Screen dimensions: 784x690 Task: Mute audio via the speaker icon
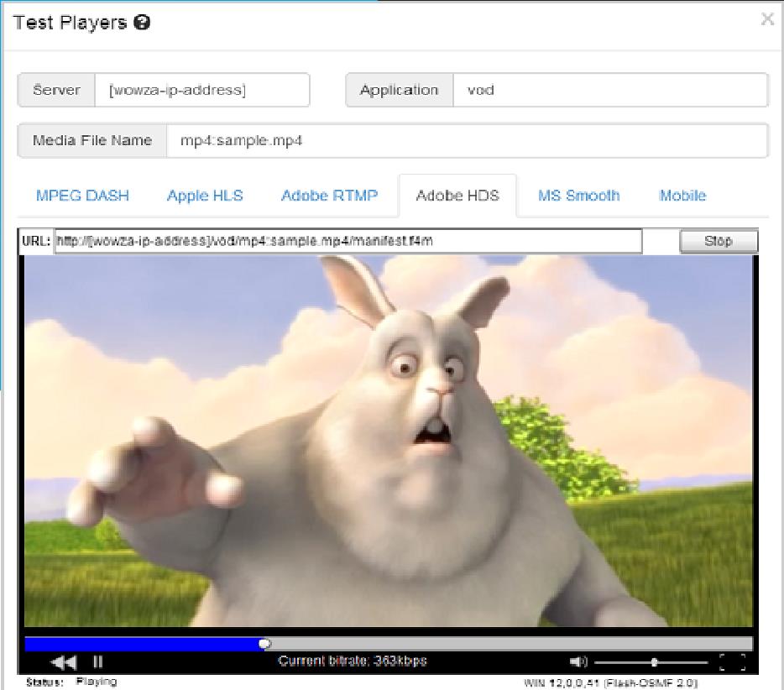(578, 661)
